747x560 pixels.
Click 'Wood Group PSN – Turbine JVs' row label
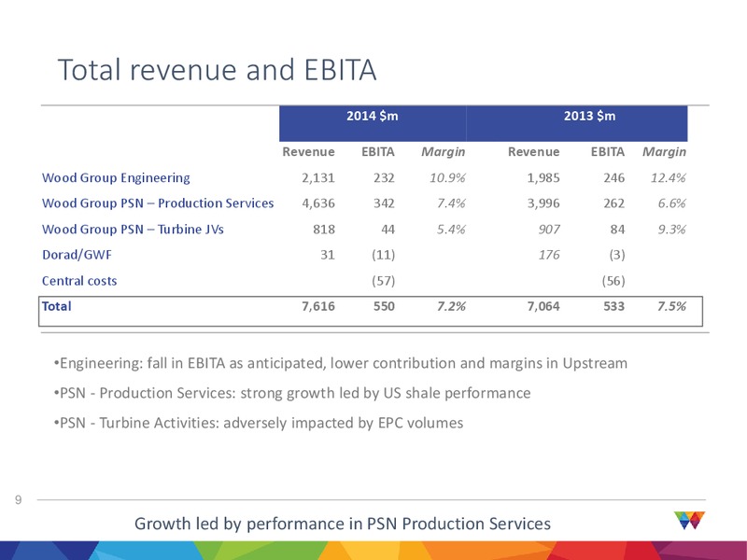tap(133, 230)
